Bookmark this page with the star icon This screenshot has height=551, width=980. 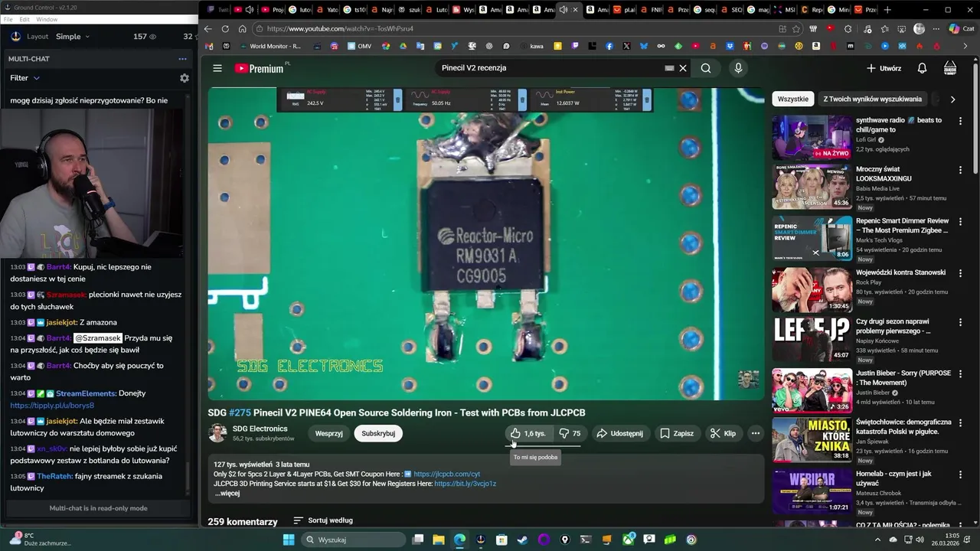point(796,28)
